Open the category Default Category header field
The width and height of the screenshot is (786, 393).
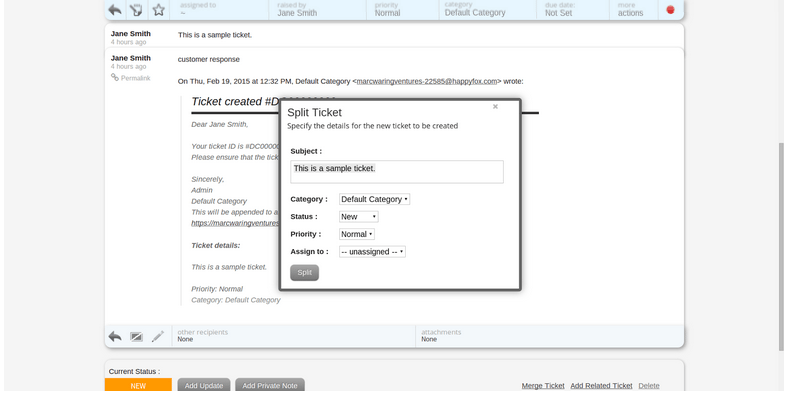click(489, 9)
